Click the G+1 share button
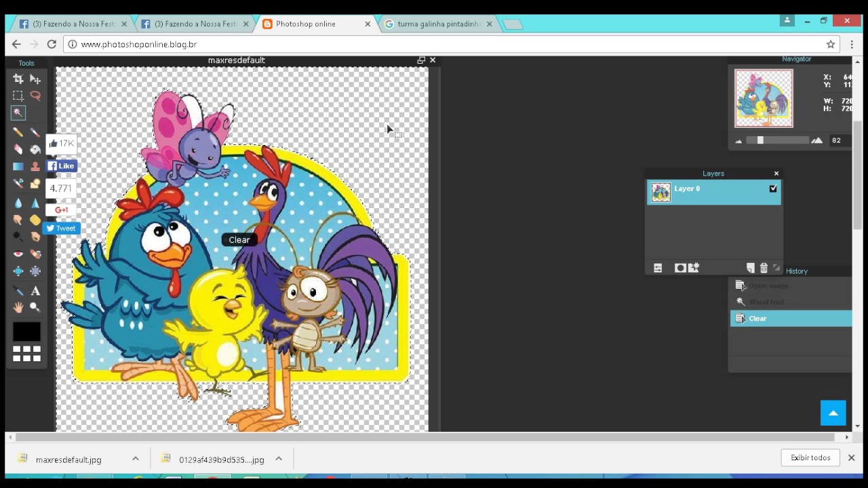Image resolution: width=868 pixels, height=488 pixels. [61, 210]
